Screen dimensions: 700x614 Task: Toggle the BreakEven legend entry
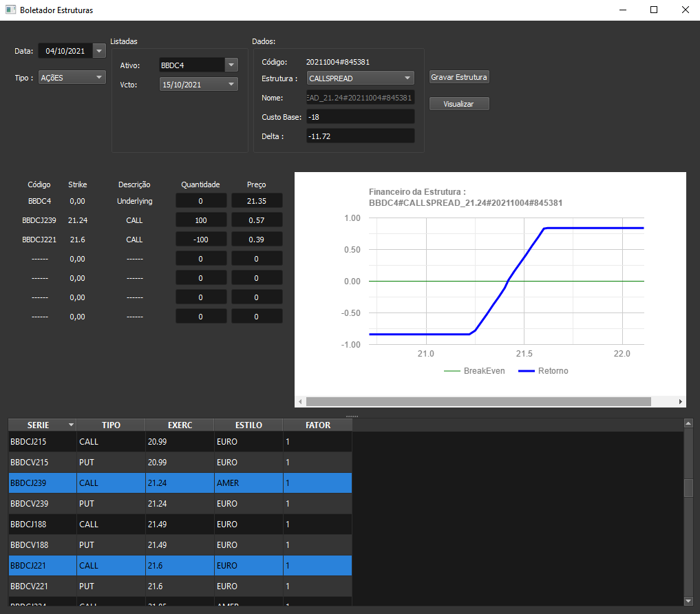click(x=474, y=371)
